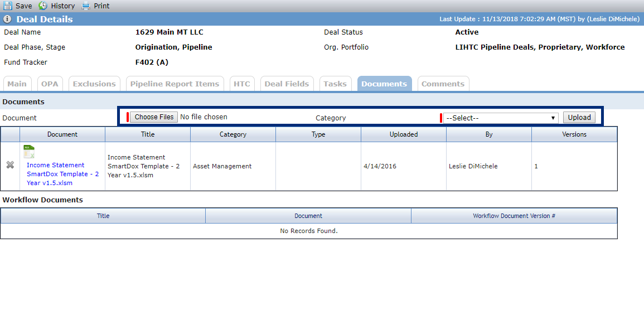Click the History toolbar label
The image size is (644, 315).
pos(63,6)
